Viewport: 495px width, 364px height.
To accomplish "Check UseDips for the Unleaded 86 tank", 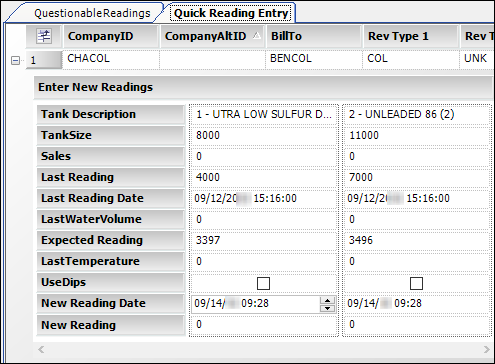I will 416,284.
